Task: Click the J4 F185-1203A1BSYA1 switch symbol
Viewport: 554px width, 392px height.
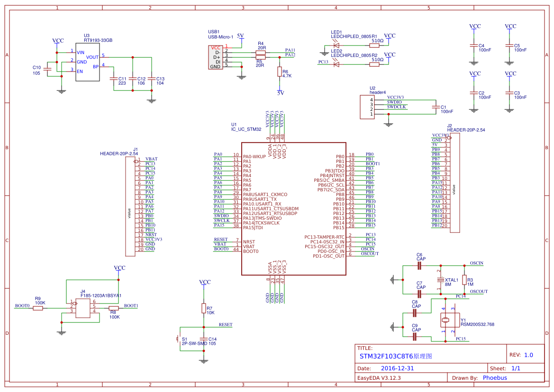Action: (83, 308)
